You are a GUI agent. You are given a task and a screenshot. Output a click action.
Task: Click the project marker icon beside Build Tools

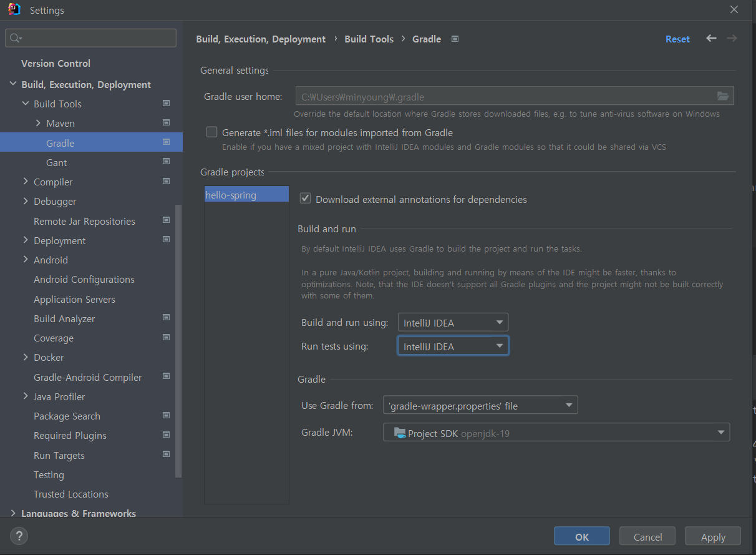pos(166,103)
